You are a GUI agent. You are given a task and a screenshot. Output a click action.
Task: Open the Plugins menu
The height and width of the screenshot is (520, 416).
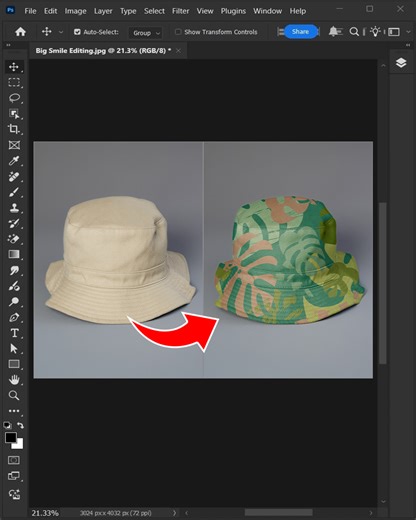pos(233,11)
